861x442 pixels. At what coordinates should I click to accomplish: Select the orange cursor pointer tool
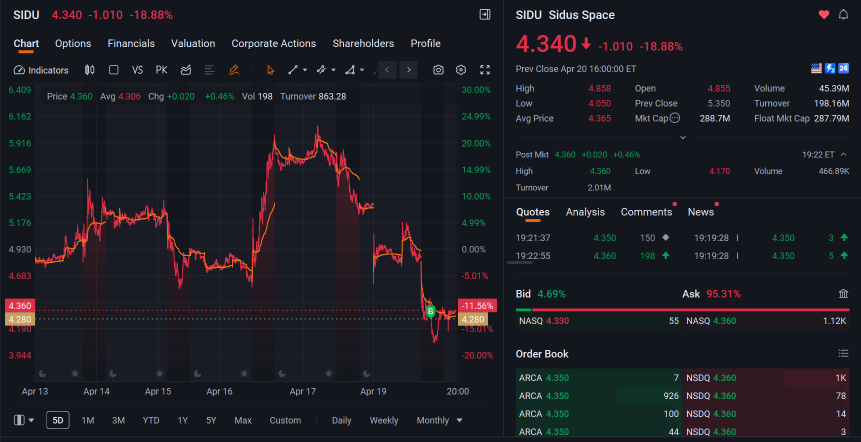click(x=270, y=70)
